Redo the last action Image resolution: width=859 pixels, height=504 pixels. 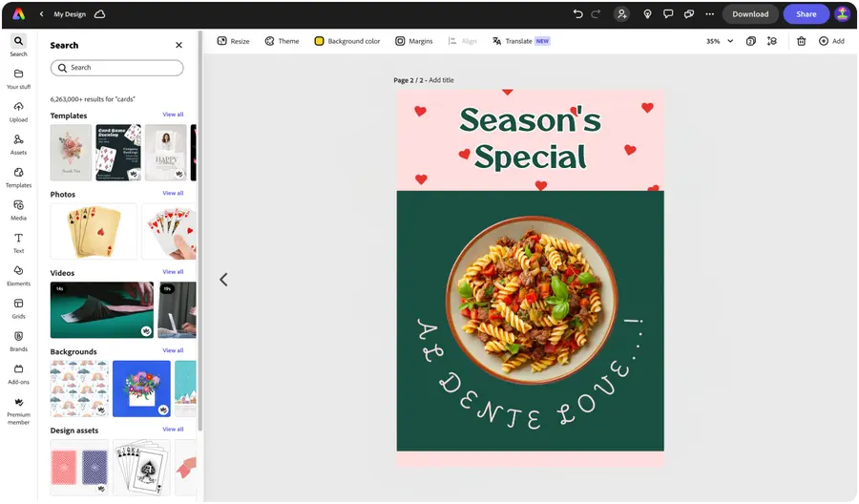coord(596,14)
